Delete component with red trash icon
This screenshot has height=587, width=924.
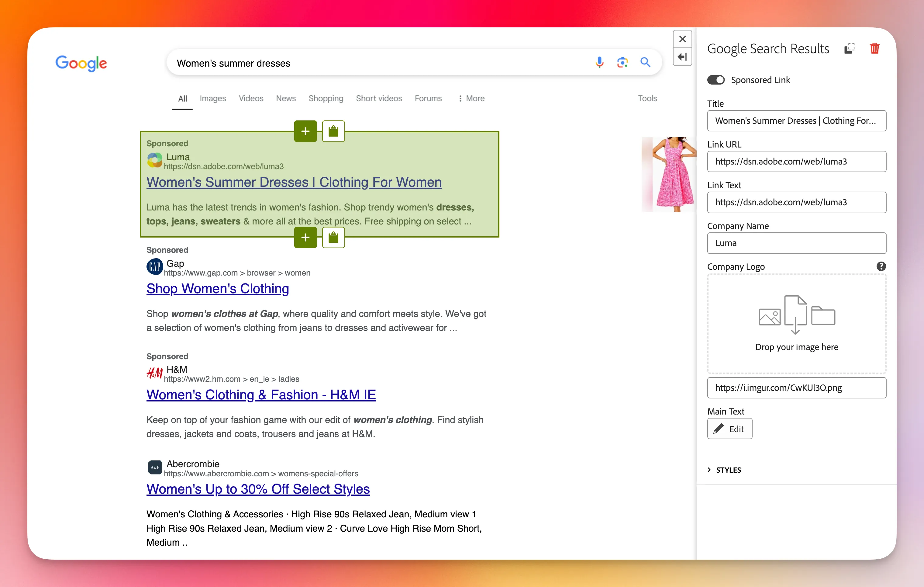(x=874, y=49)
